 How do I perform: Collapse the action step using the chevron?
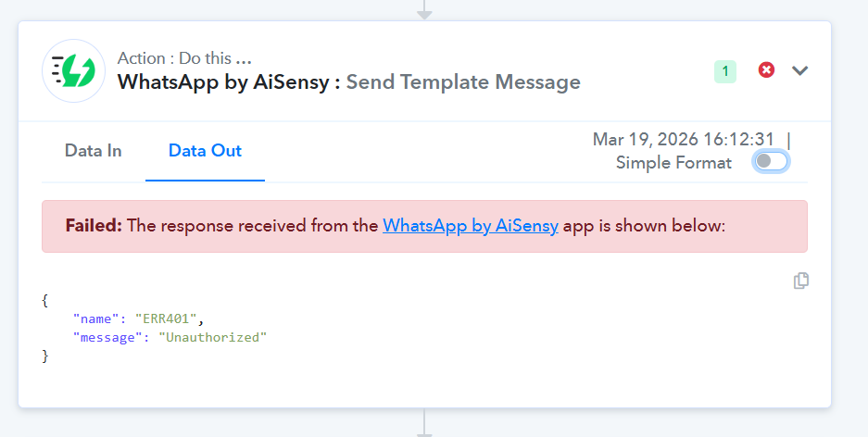point(800,71)
